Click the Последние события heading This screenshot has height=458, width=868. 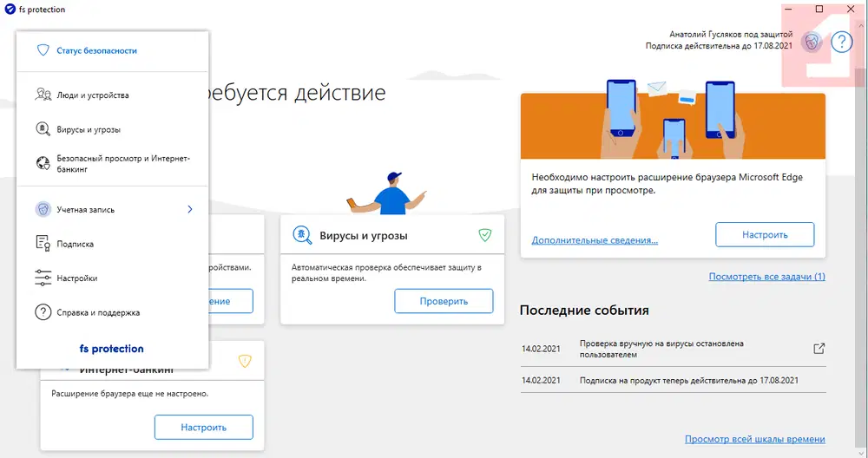[x=584, y=311]
